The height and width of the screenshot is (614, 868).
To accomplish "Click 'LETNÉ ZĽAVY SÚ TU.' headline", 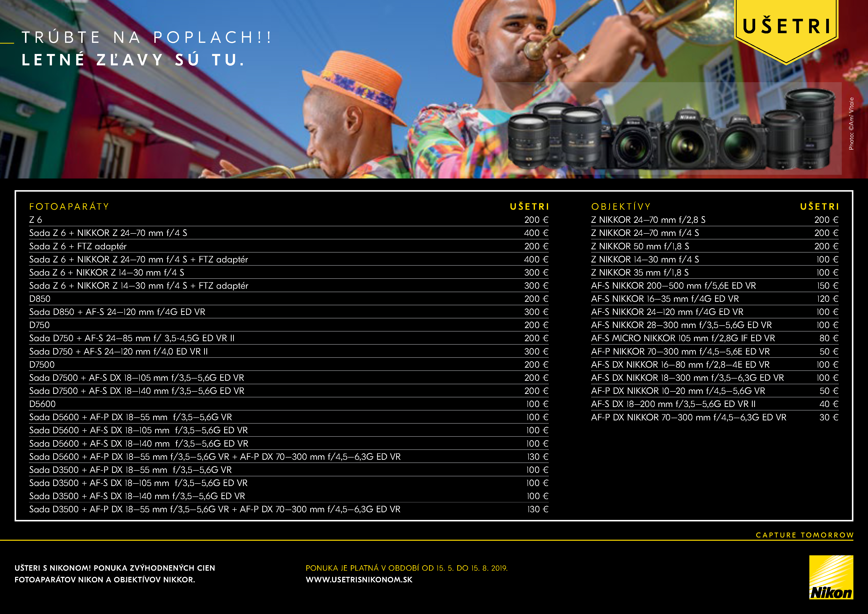I will click(133, 60).
